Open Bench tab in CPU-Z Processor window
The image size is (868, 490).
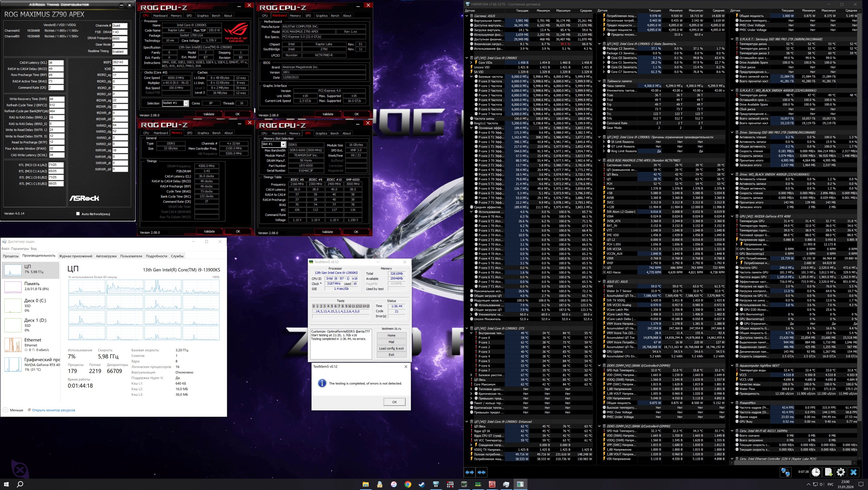(216, 16)
